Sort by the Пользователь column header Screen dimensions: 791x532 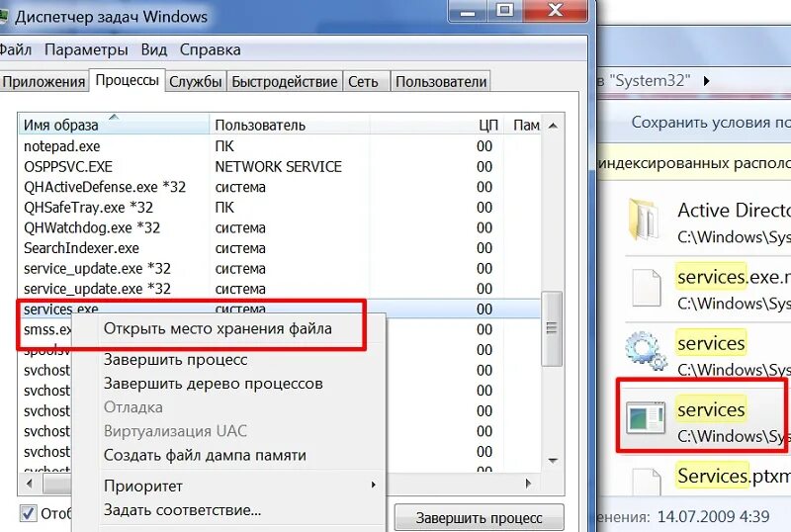(x=290, y=125)
